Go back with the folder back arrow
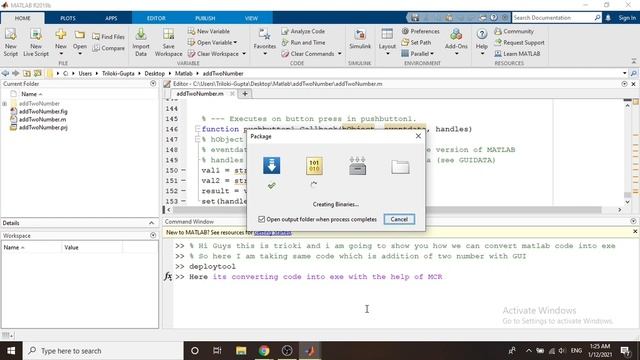The height and width of the screenshot is (360, 640). tap(5, 73)
